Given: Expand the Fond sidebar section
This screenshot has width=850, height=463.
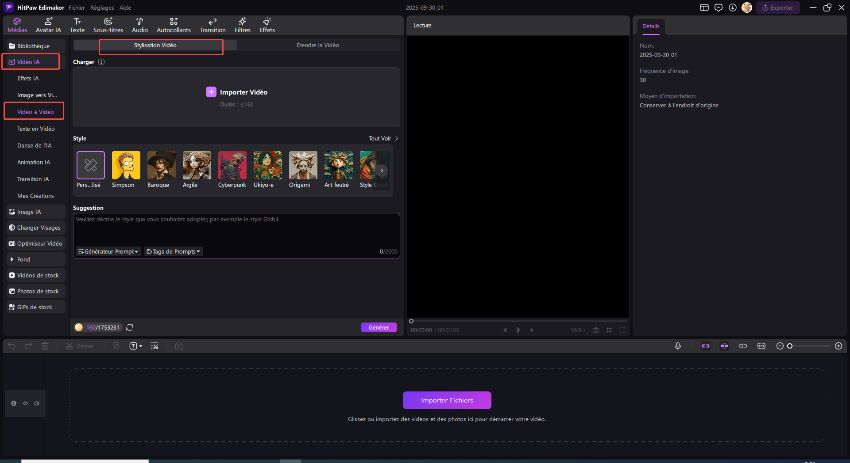Looking at the screenshot, I should 24,259.
